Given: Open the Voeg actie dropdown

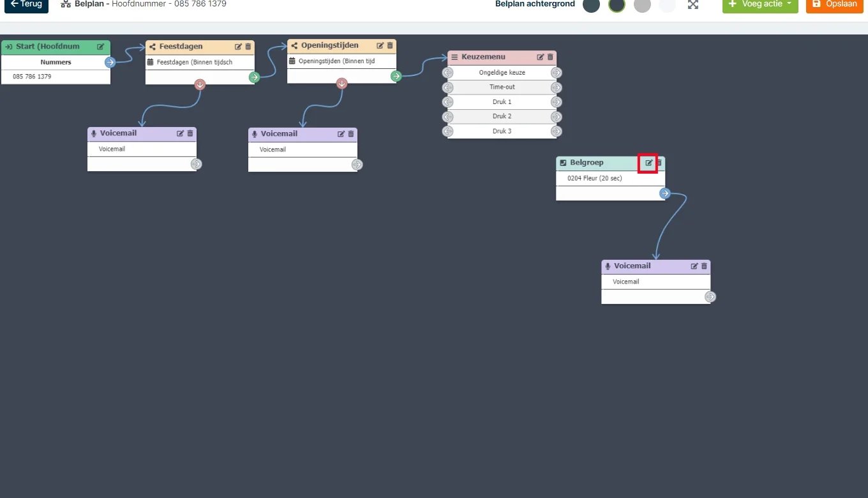Looking at the screenshot, I should 760,4.
